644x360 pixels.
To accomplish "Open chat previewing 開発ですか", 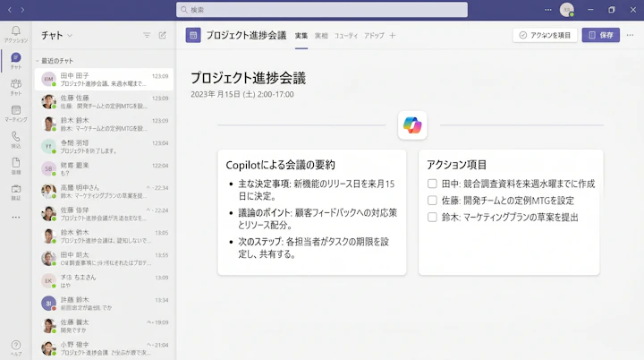I will (104, 326).
